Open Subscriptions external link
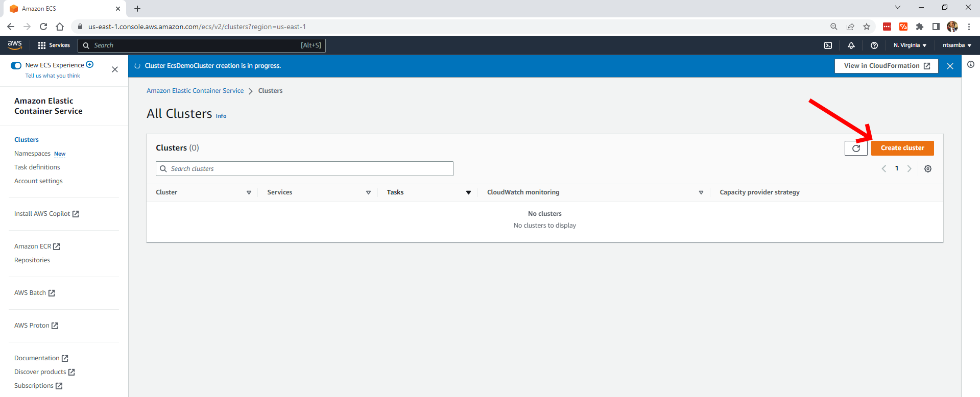 tap(38, 386)
